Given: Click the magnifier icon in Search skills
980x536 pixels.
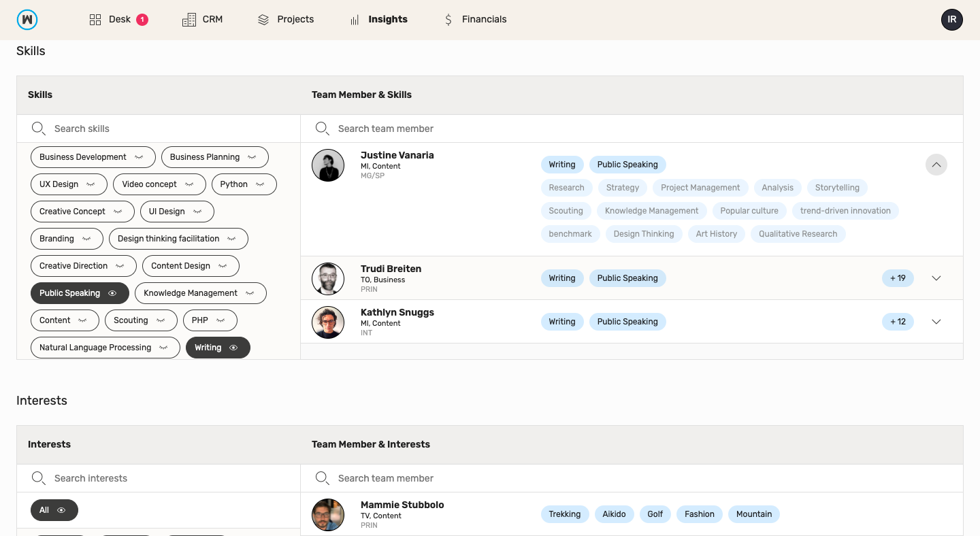Looking at the screenshot, I should click(39, 129).
